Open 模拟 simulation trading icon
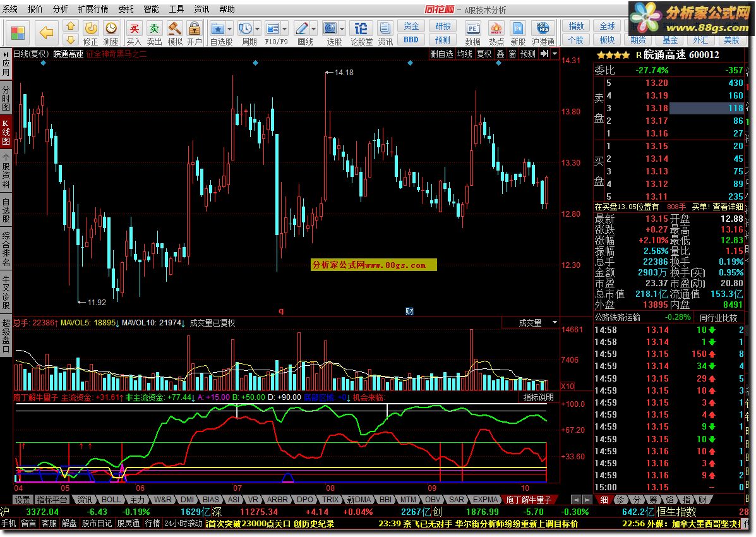This screenshot has height=537, width=756. 174,33
